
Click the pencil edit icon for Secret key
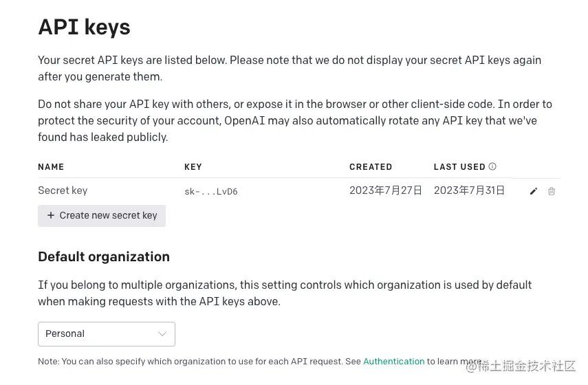point(534,191)
